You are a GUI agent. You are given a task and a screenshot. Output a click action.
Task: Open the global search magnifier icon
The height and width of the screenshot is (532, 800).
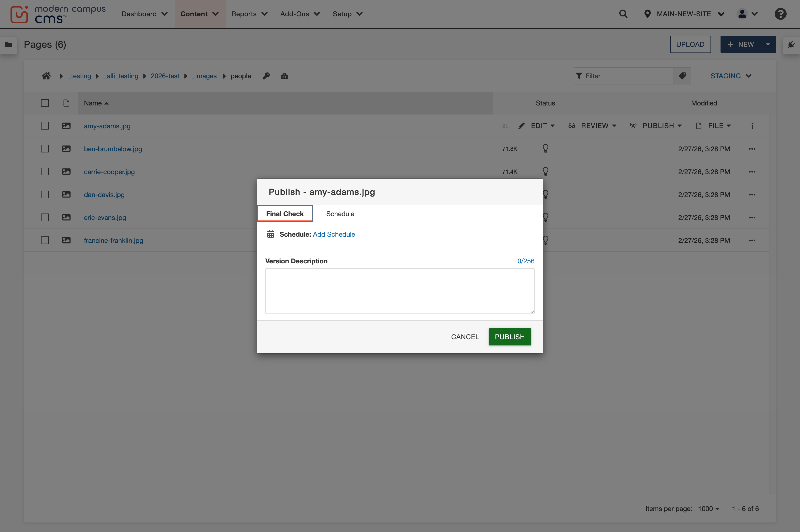coord(623,14)
